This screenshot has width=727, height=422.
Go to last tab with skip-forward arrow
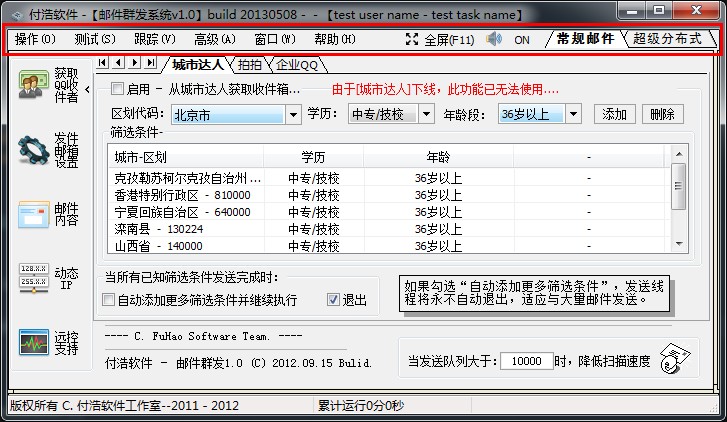click(x=151, y=63)
